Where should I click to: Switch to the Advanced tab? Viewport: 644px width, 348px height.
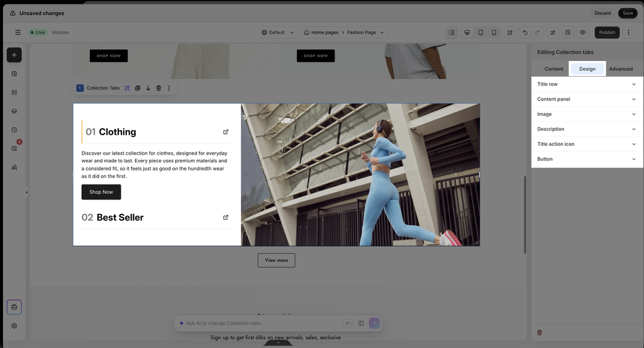pyautogui.click(x=621, y=69)
